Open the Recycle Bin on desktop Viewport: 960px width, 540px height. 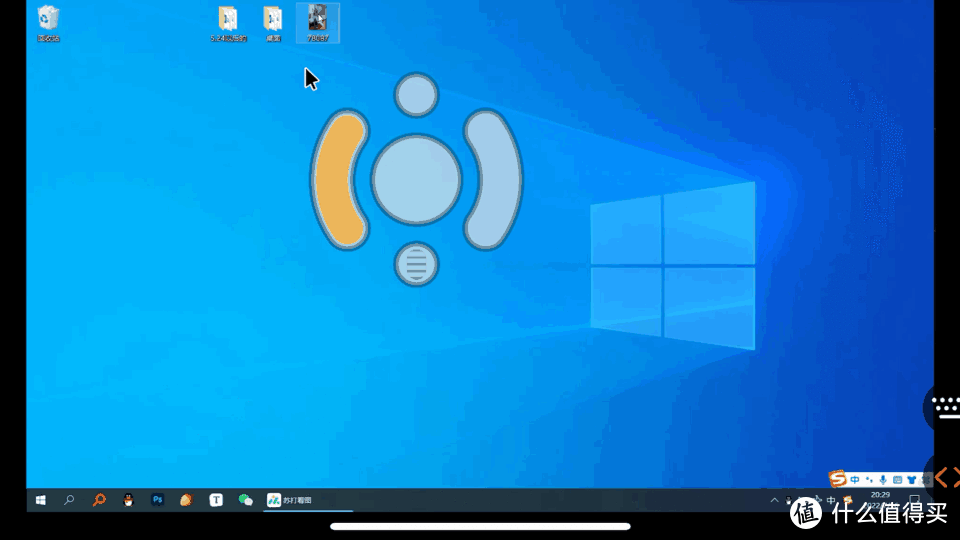(x=48, y=20)
